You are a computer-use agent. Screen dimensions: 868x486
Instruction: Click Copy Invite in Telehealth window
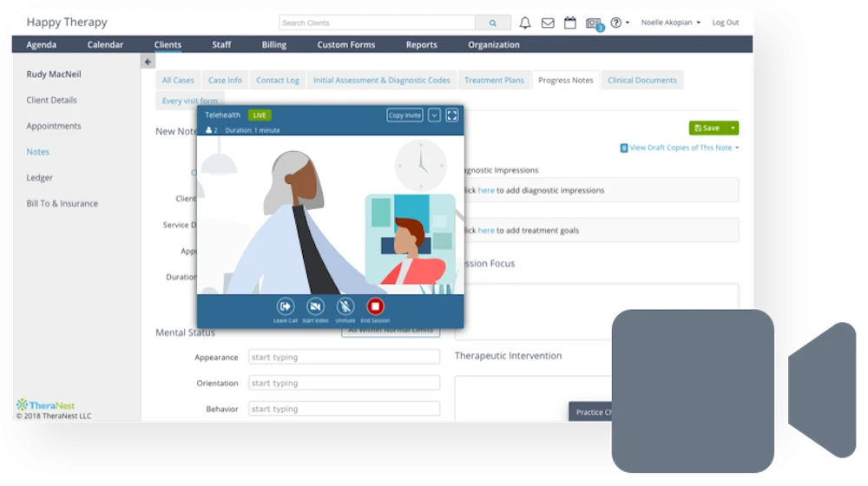point(404,115)
